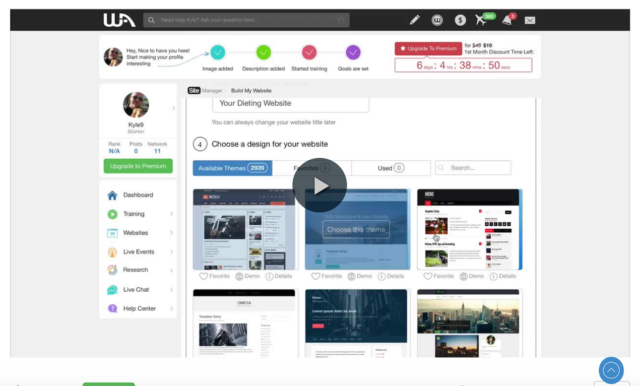The image size is (640, 386).
Task: Click the Choose this theme button
Action: click(x=356, y=229)
